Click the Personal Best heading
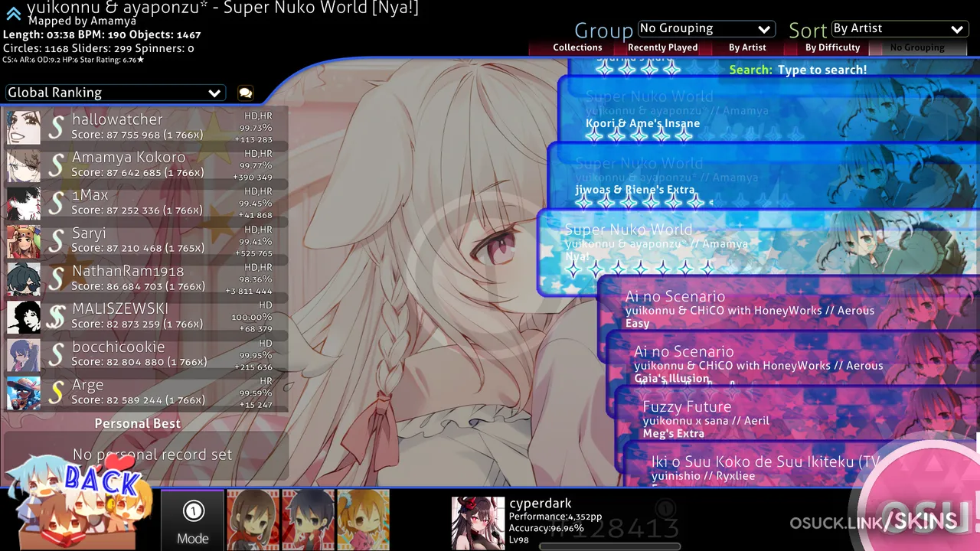The height and width of the screenshot is (551, 980). tap(138, 423)
